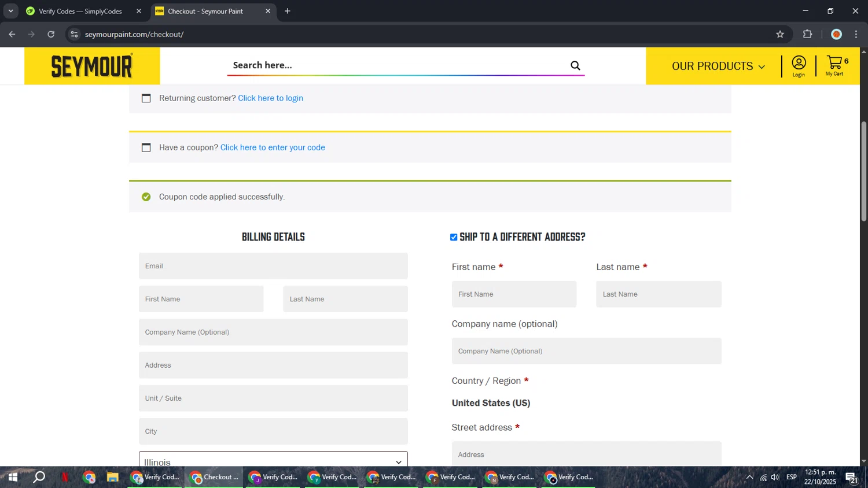Click Coupon code applied successfully message
Viewport: 868px width, 488px height.
point(222,197)
